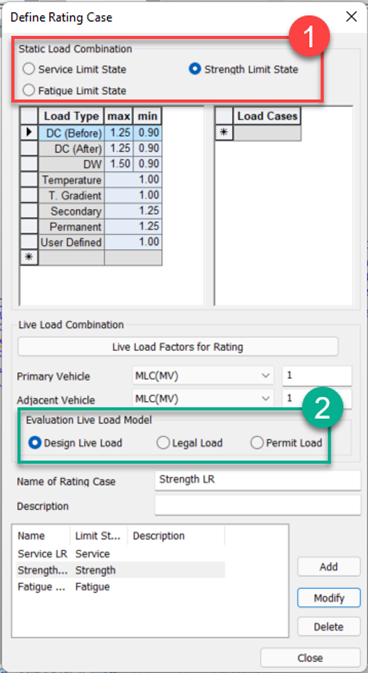The image size is (368, 673).
Task: Click the max column header
Action: [x=119, y=116]
